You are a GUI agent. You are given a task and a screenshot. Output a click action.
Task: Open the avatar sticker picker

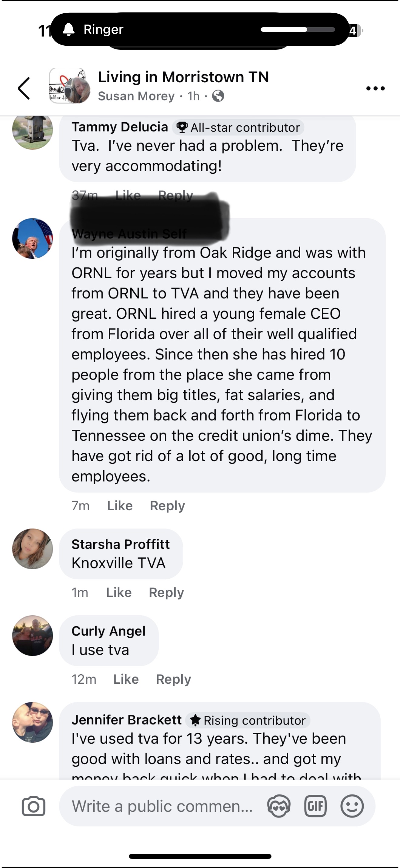click(x=278, y=806)
